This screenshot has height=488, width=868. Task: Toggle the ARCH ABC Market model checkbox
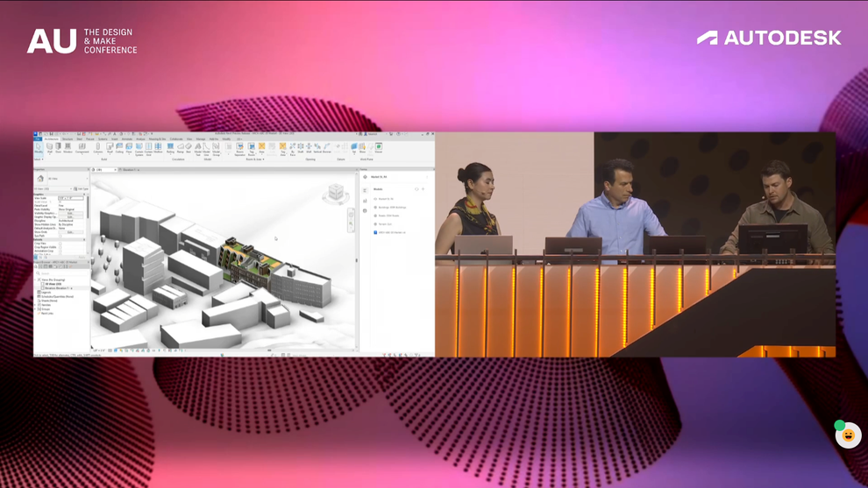(375, 232)
